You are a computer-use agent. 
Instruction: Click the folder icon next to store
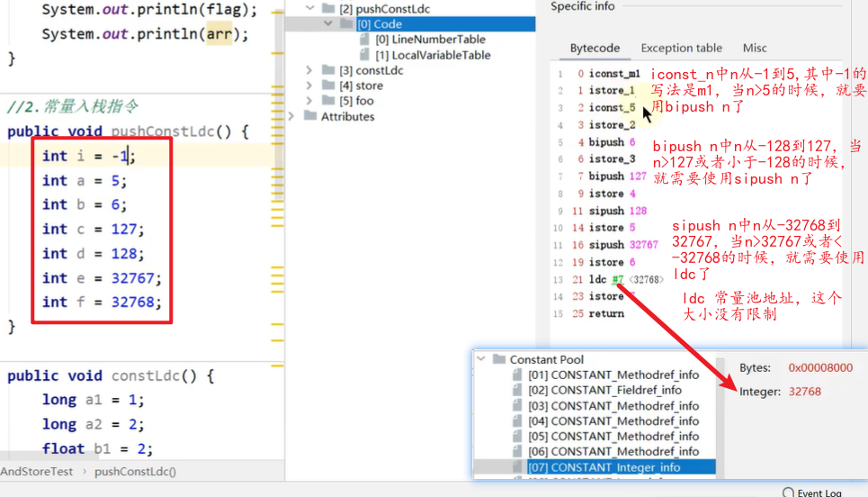[327, 86]
